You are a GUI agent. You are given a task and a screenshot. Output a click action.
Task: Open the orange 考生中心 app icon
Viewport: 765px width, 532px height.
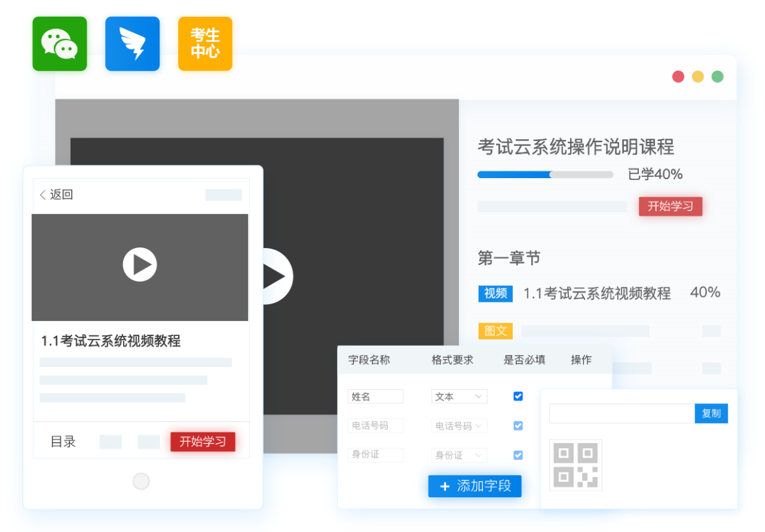pos(205,44)
